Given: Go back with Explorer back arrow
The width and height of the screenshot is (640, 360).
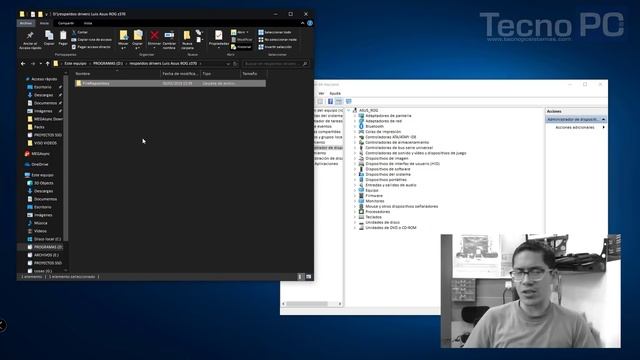Looking at the screenshot, I should click(x=23, y=64).
